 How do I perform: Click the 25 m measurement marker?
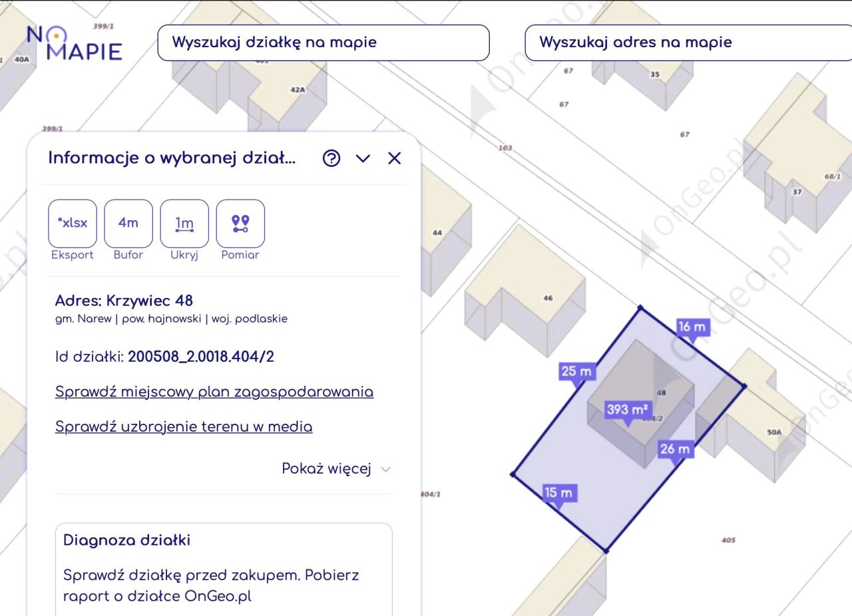[x=576, y=371]
